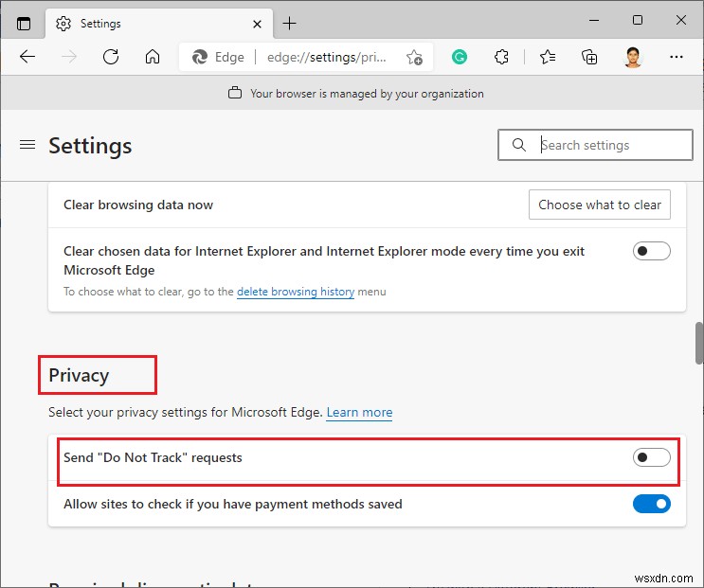Screen dimensions: 704x588
Task: Disable payment methods saved check toggle
Action: coord(651,505)
